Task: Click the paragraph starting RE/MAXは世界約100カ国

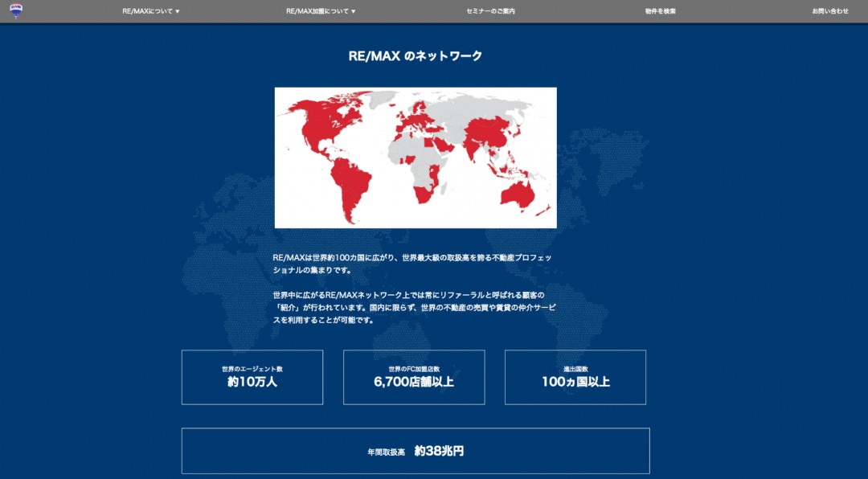Action: tap(412, 264)
